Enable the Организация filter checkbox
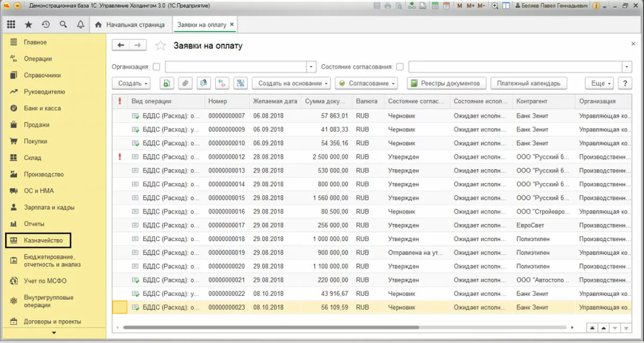Image resolution: width=644 pixels, height=343 pixels. click(x=156, y=67)
